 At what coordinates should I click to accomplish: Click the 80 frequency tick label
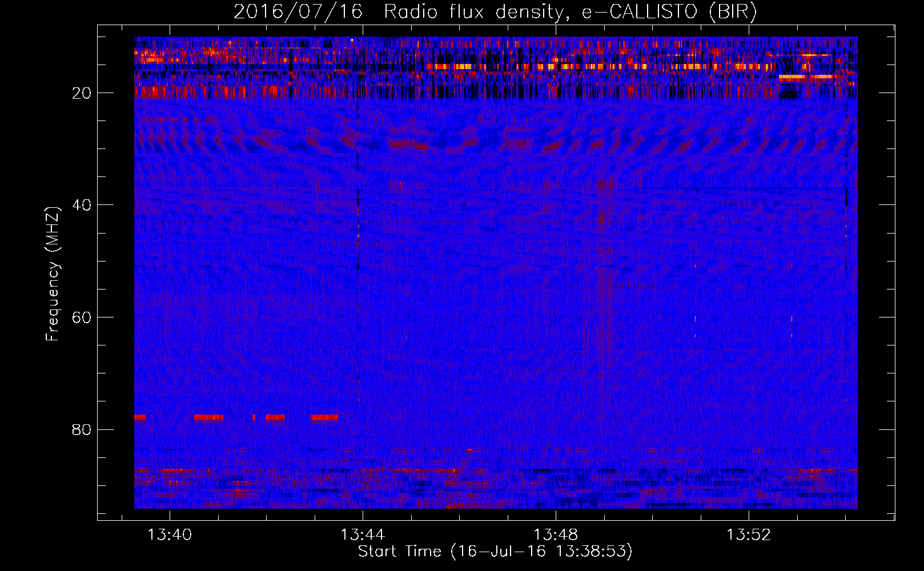(x=82, y=429)
